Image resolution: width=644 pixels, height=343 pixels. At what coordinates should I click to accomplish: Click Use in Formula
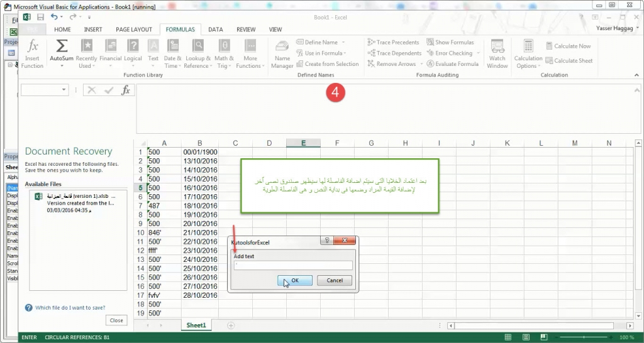(321, 53)
